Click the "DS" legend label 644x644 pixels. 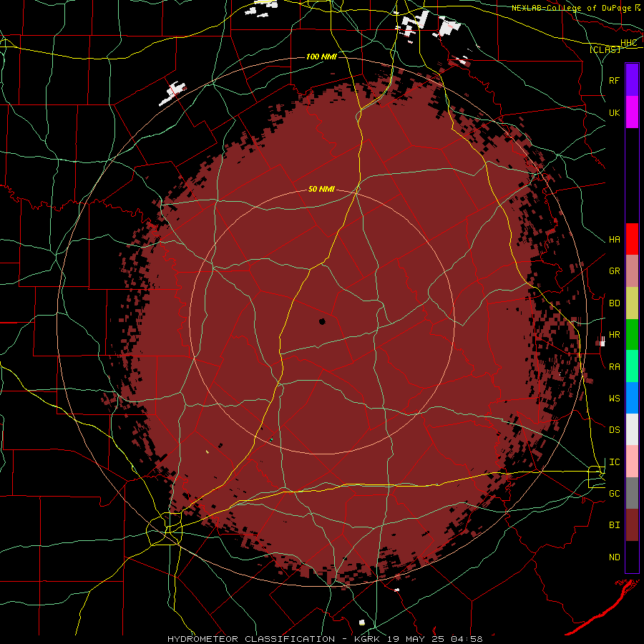(614, 430)
